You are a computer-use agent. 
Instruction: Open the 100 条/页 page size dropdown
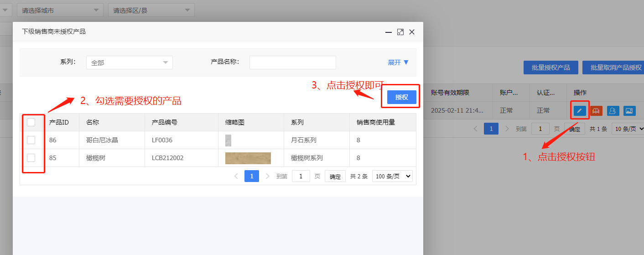click(392, 176)
